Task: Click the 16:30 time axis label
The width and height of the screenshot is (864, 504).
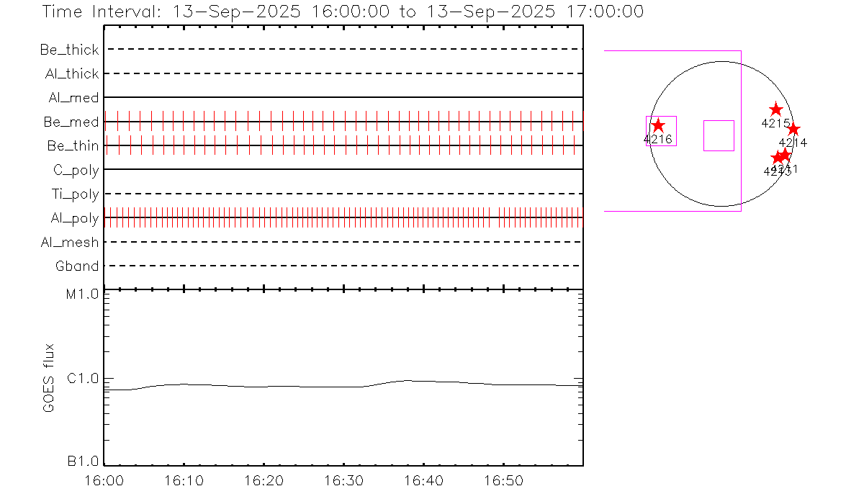Action: (x=344, y=480)
